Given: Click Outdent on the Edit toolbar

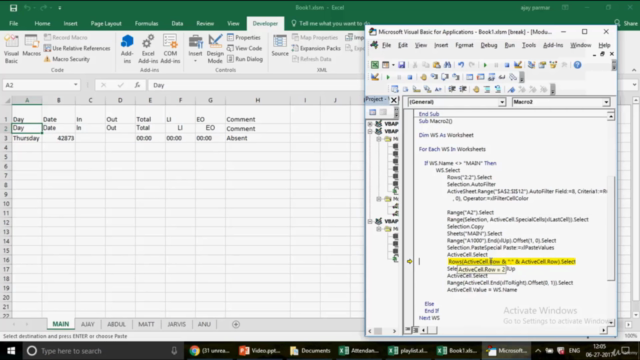Looking at the screenshot, I should [x=463, y=89].
